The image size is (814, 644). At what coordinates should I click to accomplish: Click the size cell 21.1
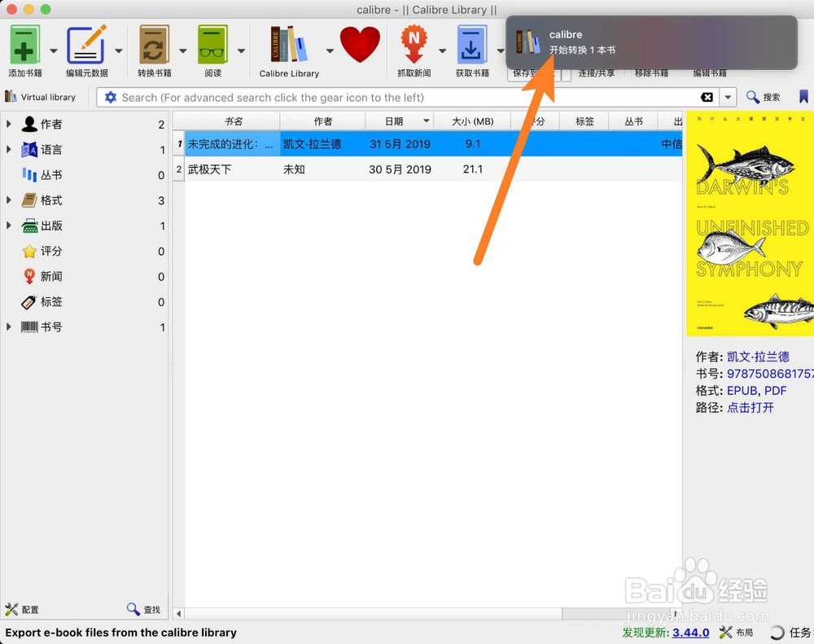pyautogui.click(x=472, y=169)
